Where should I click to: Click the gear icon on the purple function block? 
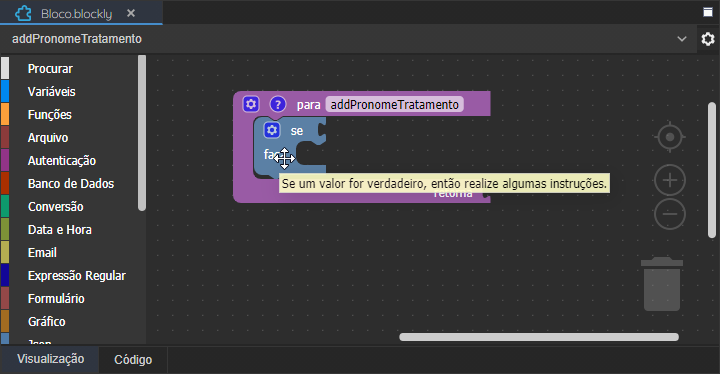tap(251, 104)
